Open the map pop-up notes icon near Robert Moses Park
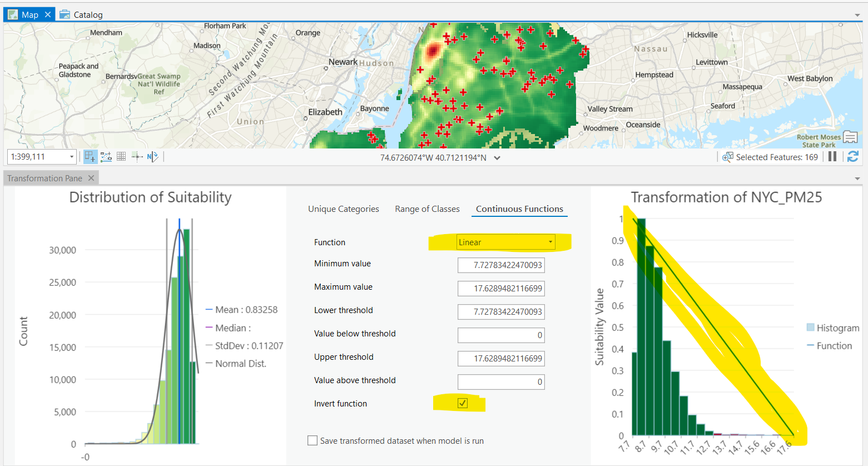Viewport: 868px width, 466px height. (x=850, y=137)
